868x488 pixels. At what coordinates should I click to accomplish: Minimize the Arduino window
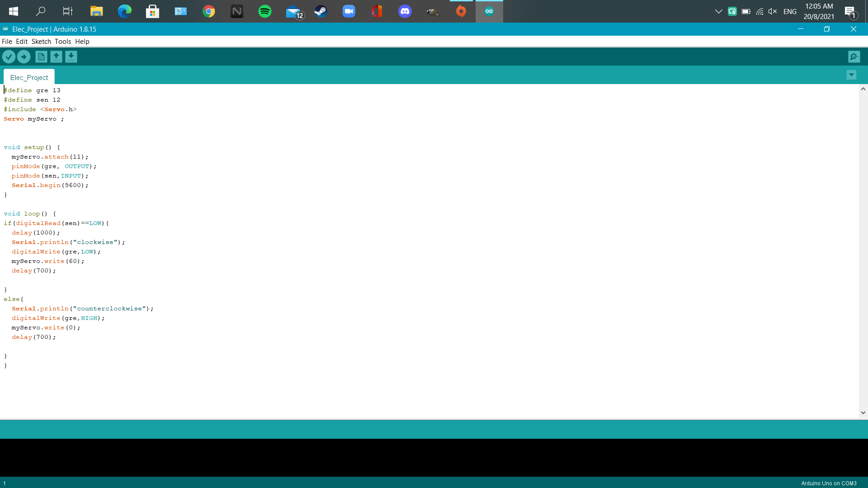tap(801, 29)
